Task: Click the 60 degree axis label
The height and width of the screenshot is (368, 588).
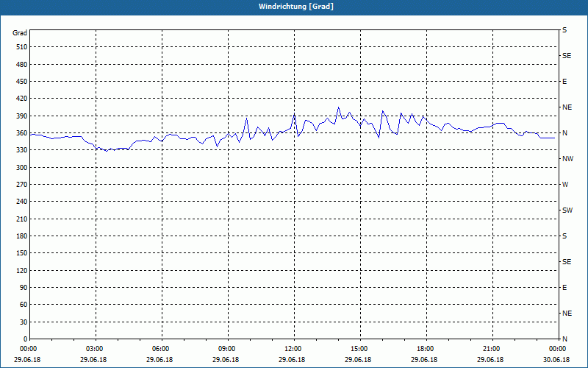Action: [x=24, y=305]
